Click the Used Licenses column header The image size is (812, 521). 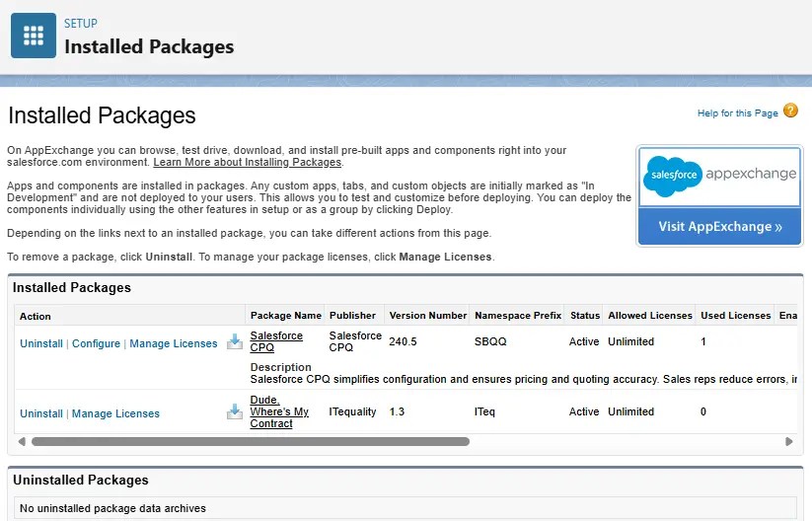735,315
